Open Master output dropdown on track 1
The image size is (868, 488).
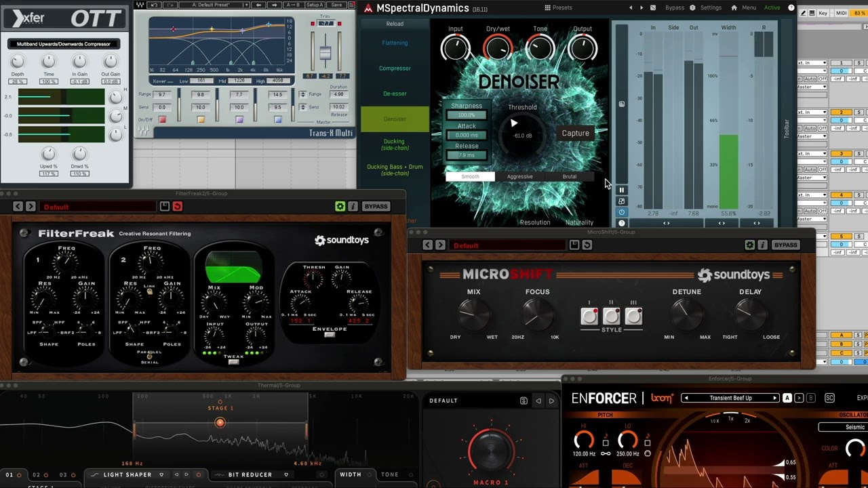click(x=812, y=87)
